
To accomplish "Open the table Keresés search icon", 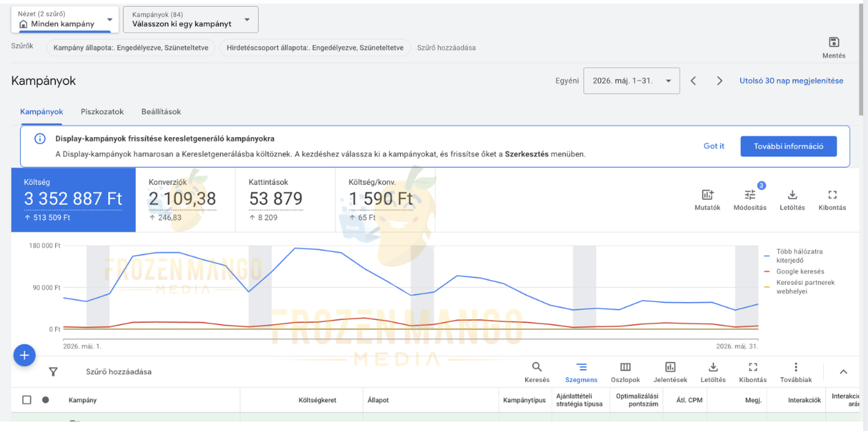I will click(537, 368).
